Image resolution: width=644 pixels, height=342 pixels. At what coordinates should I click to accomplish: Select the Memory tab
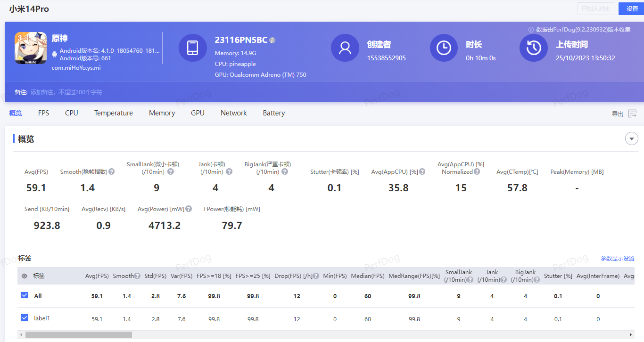click(162, 113)
